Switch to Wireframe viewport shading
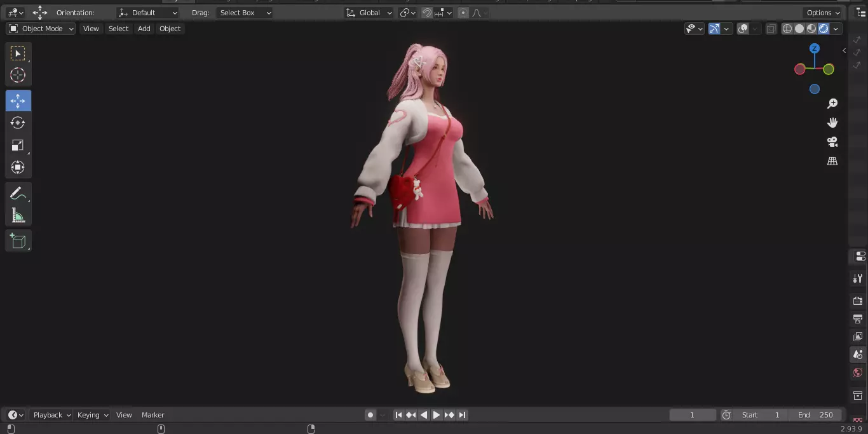Viewport: 868px width, 434px height. click(787, 29)
